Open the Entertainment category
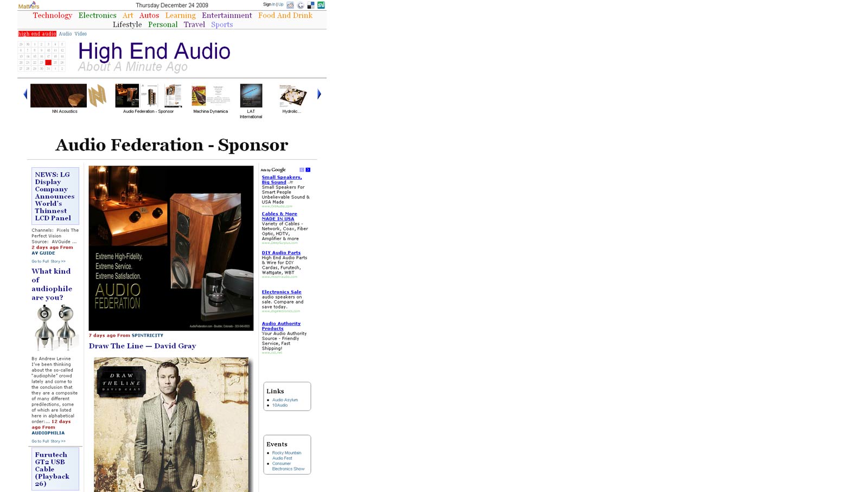 pos(227,15)
